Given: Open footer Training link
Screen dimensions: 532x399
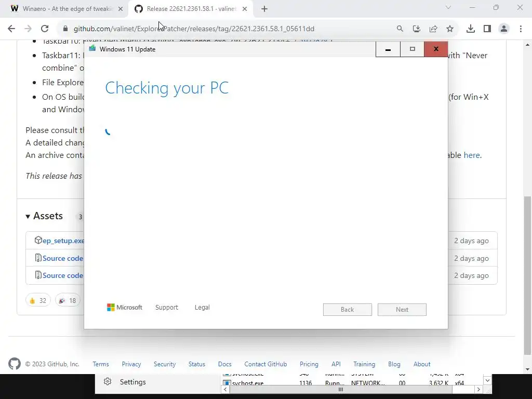Looking at the screenshot, I should pos(364,364).
